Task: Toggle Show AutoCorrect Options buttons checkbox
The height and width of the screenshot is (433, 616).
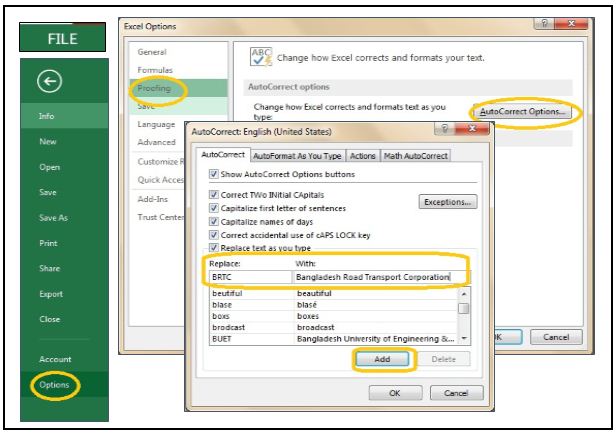Action: (x=211, y=175)
